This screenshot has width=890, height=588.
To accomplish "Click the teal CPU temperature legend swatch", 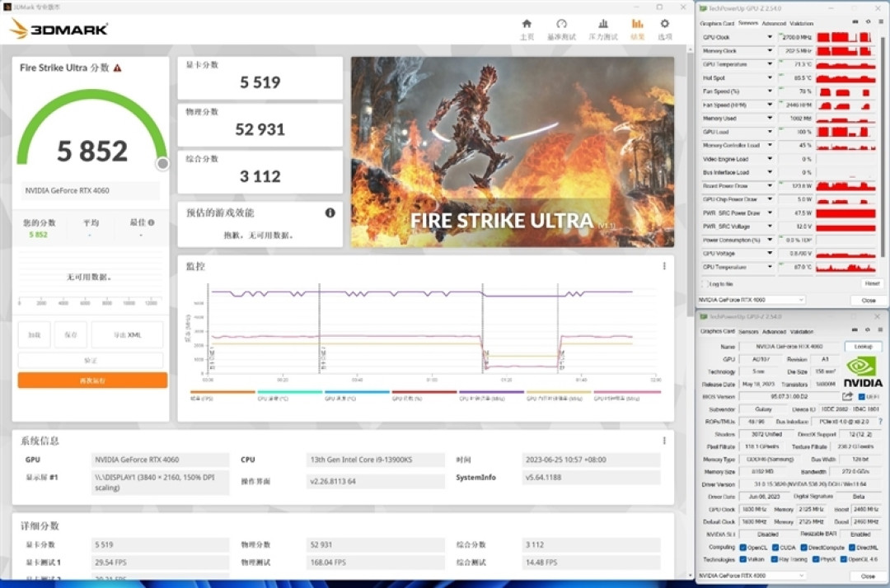I will point(289,392).
